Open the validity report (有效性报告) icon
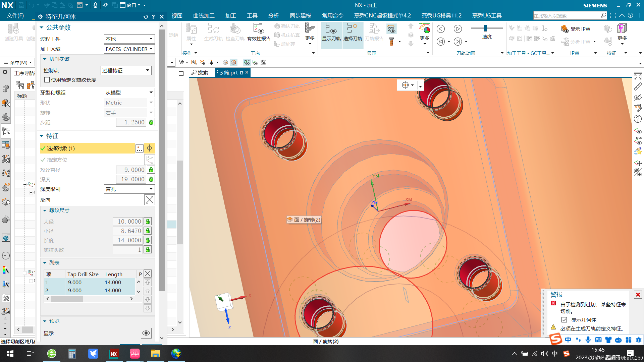 259,32
